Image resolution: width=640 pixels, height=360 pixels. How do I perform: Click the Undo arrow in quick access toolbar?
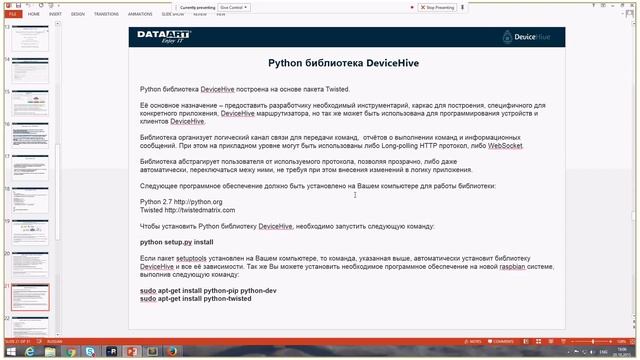tap(29, 5)
